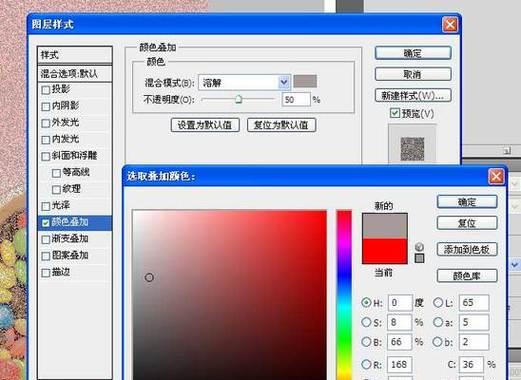521x380 pixels.
Task: Click the opacity percentage input field
Action: click(x=296, y=99)
